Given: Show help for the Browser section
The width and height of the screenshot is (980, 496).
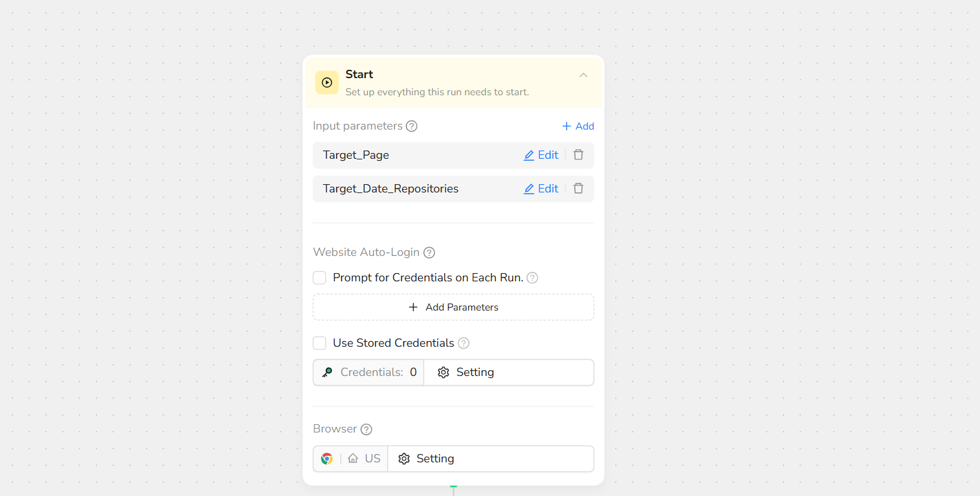Looking at the screenshot, I should coord(366,429).
